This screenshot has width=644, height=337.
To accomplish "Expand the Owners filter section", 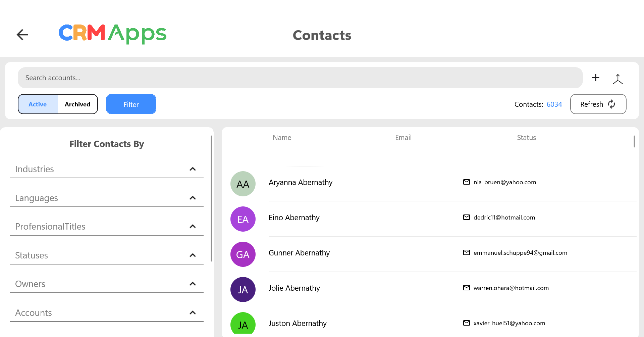I will pyautogui.click(x=192, y=284).
